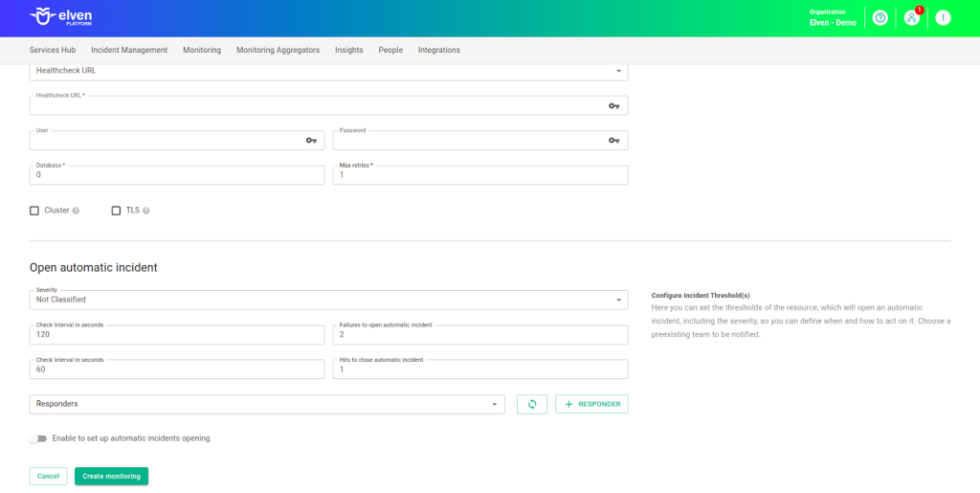Click the Cluster help info icon

76,211
